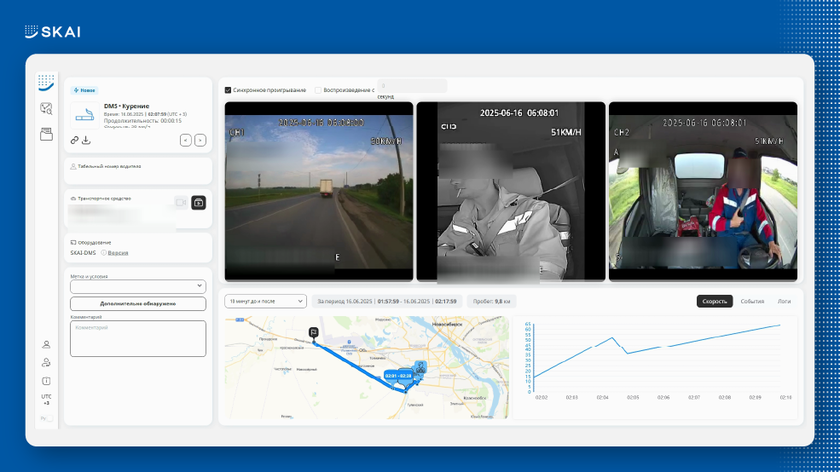The height and width of the screenshot is (472, 840).
Task: Open the Версия link under equipment
Action: (x=118, y=253)
